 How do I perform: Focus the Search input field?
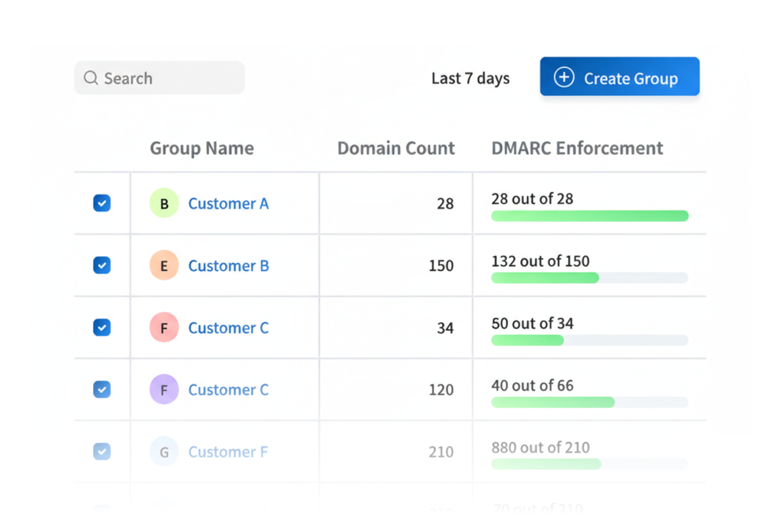coord(160,78)
